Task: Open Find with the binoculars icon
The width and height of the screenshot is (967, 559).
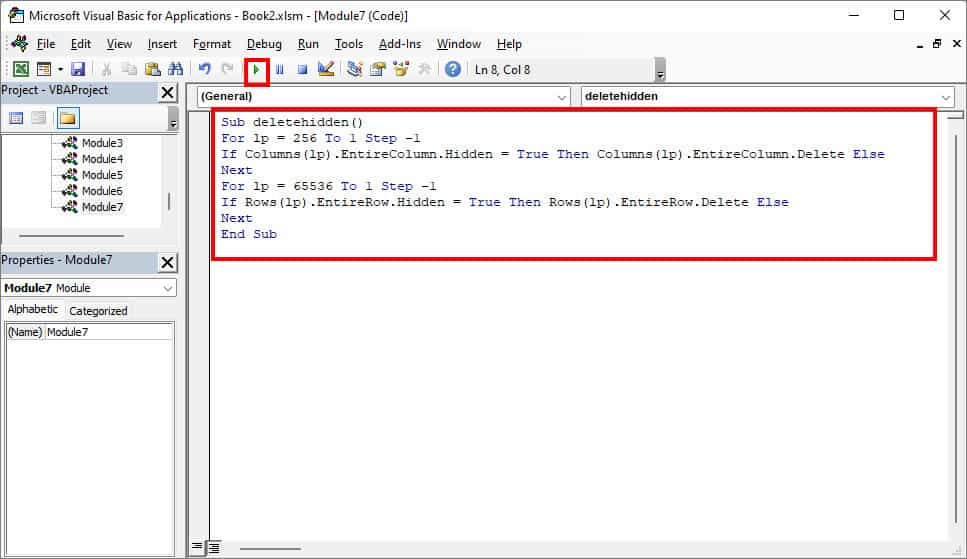Action: point(175,70)
